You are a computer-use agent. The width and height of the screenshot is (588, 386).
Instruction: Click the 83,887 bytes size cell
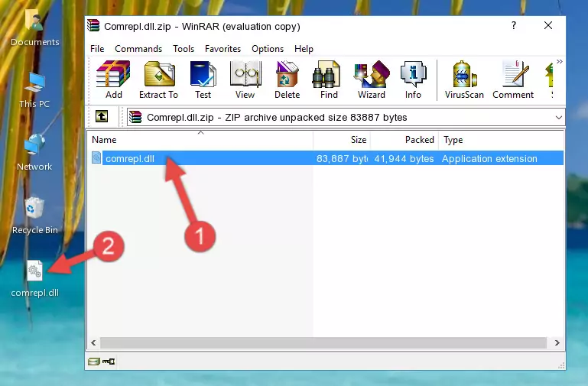click(x=342, y=158)
